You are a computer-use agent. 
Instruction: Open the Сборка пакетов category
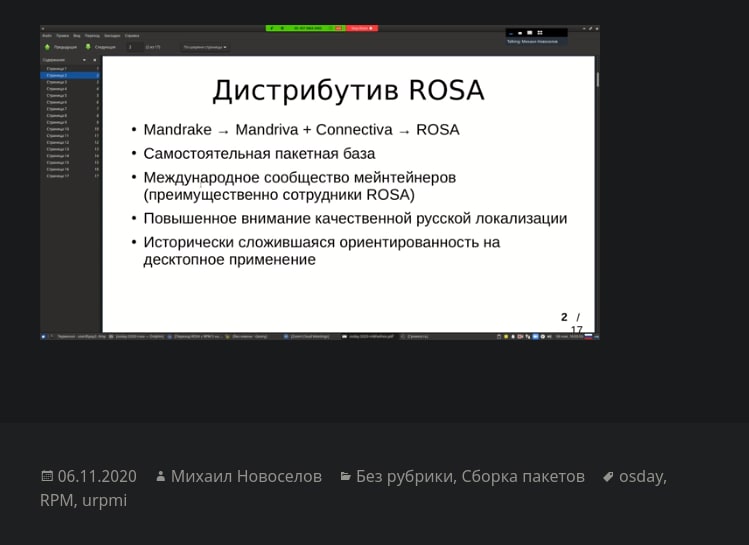tap(523, 476)
